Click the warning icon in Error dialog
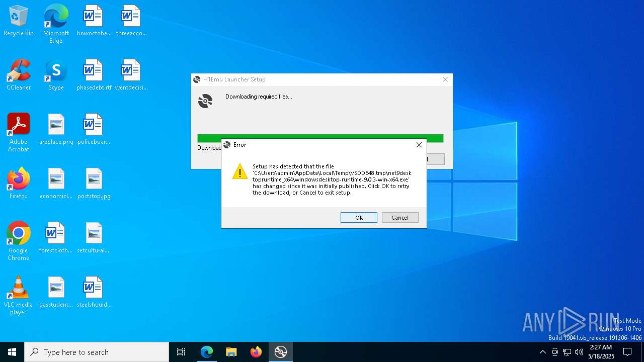Viewport: 644px width, 362px height. [x=240, y=171]
